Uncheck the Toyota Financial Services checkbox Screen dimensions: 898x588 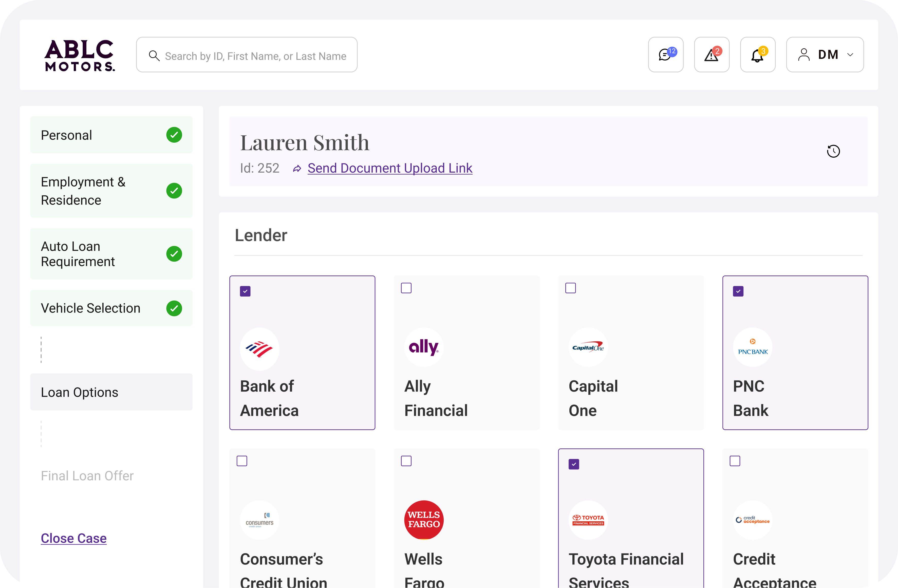[x=574, y=464]
